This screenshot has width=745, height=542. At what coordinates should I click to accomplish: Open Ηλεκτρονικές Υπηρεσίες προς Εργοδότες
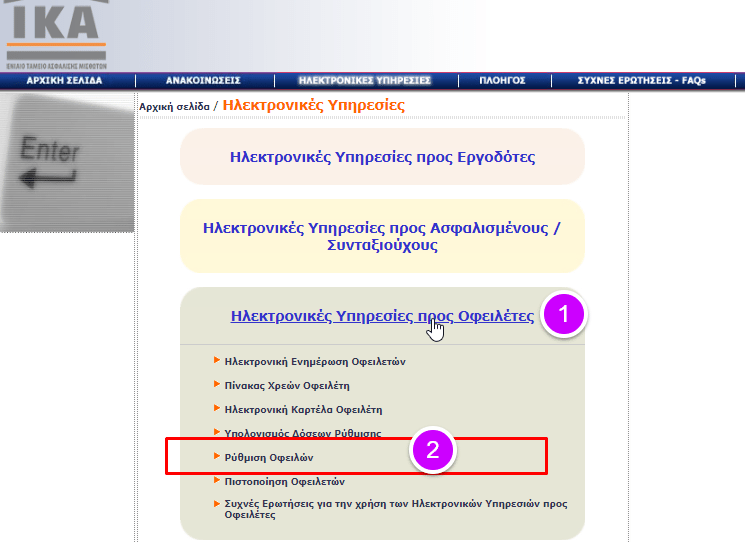coord(382,157)
